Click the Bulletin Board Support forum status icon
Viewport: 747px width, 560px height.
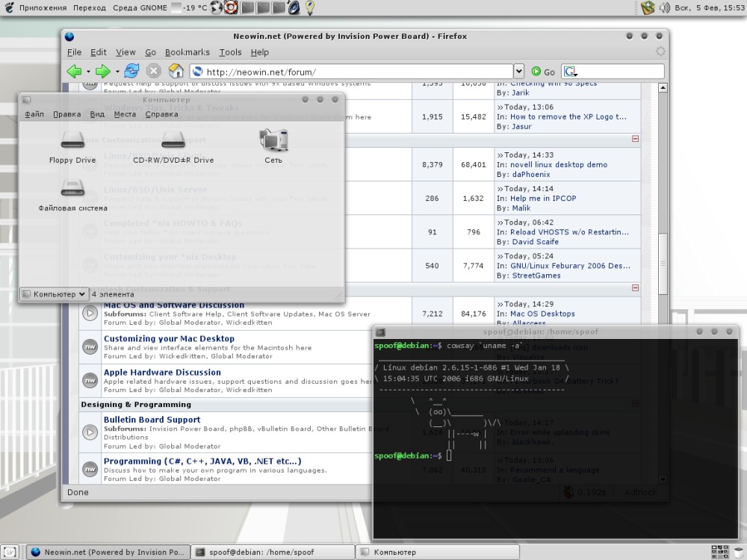tap(90, 432)
